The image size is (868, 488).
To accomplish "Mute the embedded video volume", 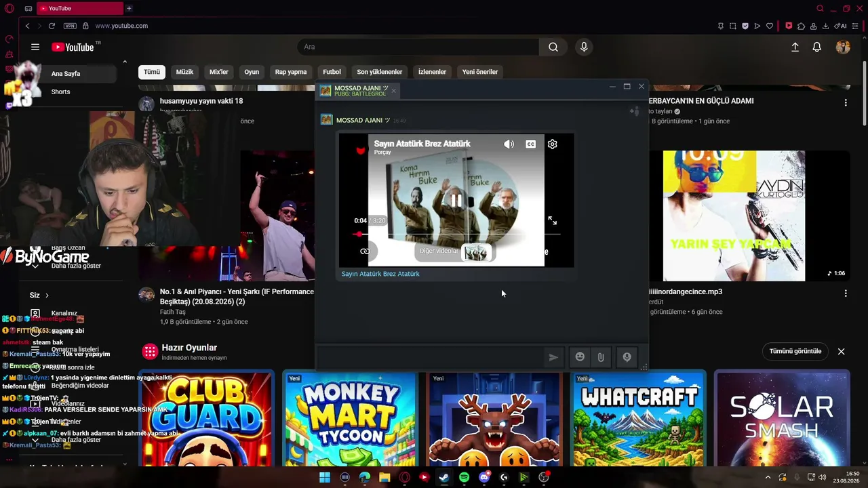I will (509, 144).
